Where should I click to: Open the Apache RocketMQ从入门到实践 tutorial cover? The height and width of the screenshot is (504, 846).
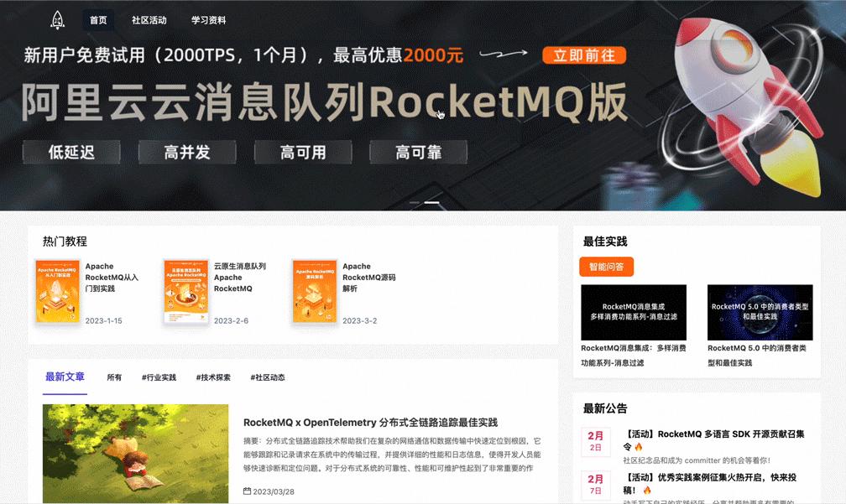[x=57, y=291]
